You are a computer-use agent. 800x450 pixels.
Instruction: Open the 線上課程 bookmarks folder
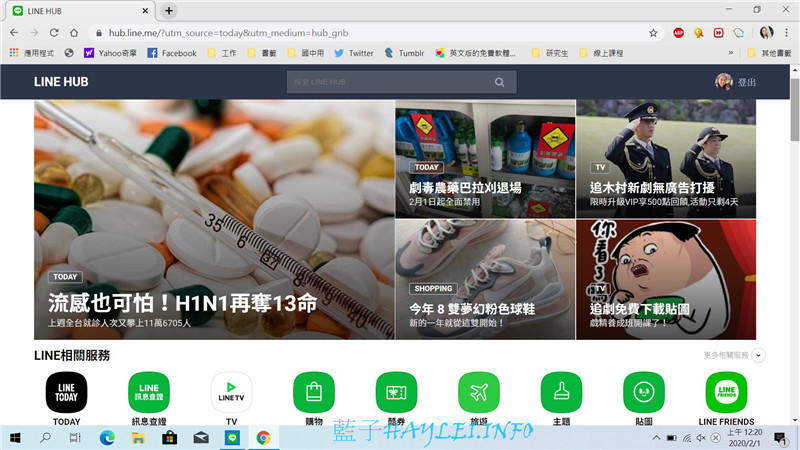(602, 53)
